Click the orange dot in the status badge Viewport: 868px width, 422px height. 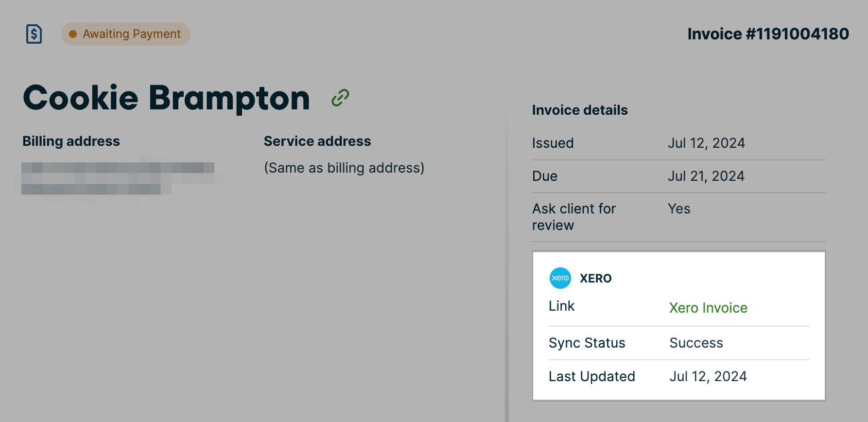coord(73,34)
